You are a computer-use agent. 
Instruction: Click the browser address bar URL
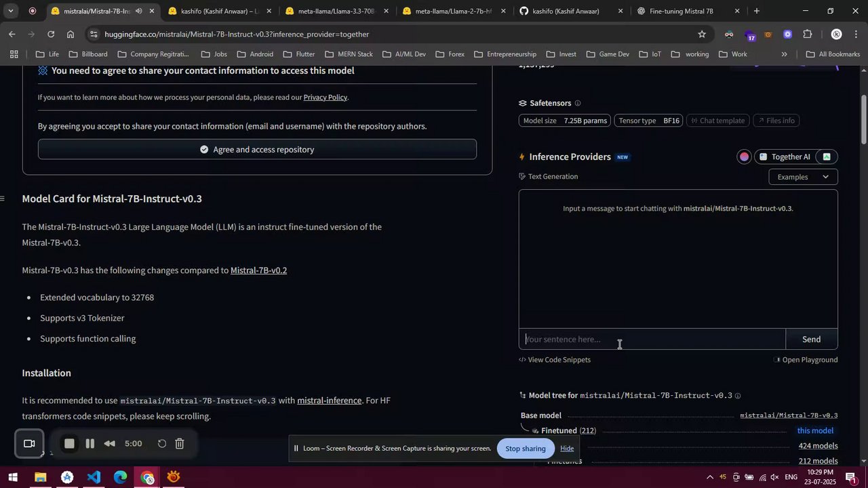pos(237,34)
